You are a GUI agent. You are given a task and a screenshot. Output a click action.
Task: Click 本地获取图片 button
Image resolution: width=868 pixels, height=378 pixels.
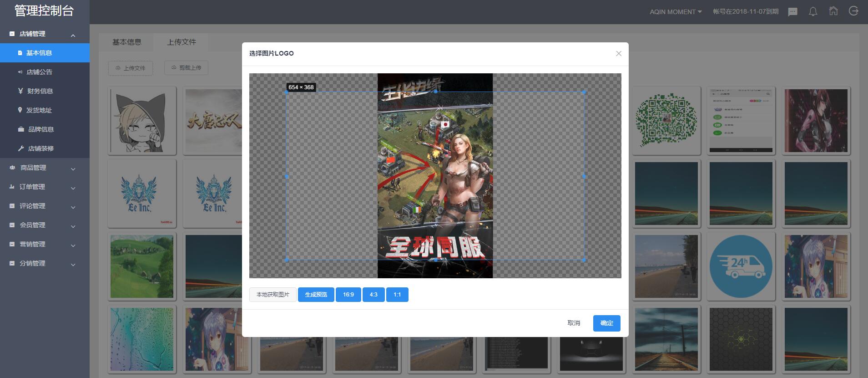(x=273, y=295)
